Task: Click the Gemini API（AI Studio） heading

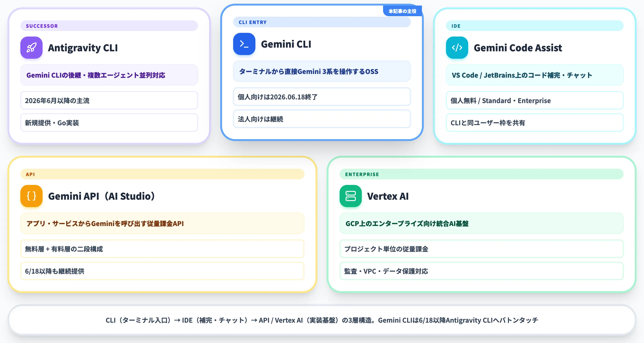Action: coord(102,196)
